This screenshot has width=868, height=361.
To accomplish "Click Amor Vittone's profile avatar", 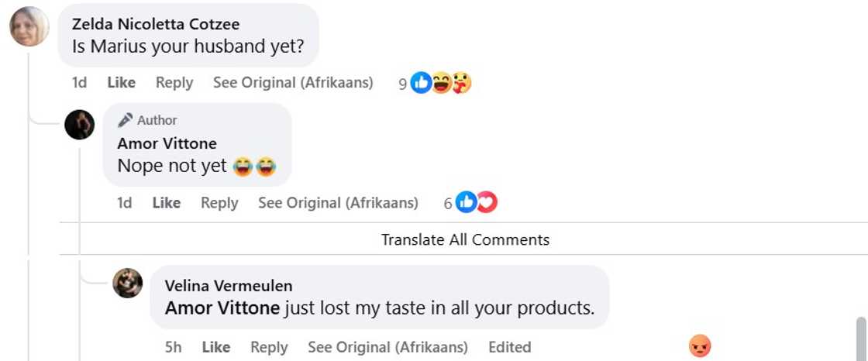I will 79,125.
